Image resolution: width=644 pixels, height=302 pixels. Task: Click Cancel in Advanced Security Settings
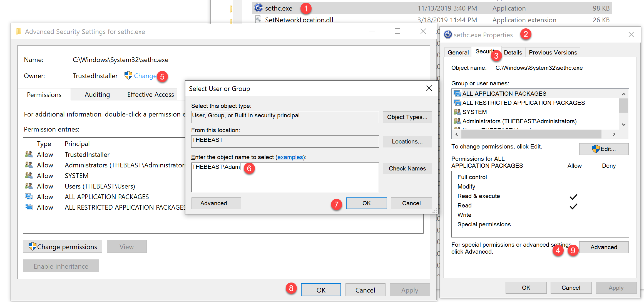[x=365, y=290]
